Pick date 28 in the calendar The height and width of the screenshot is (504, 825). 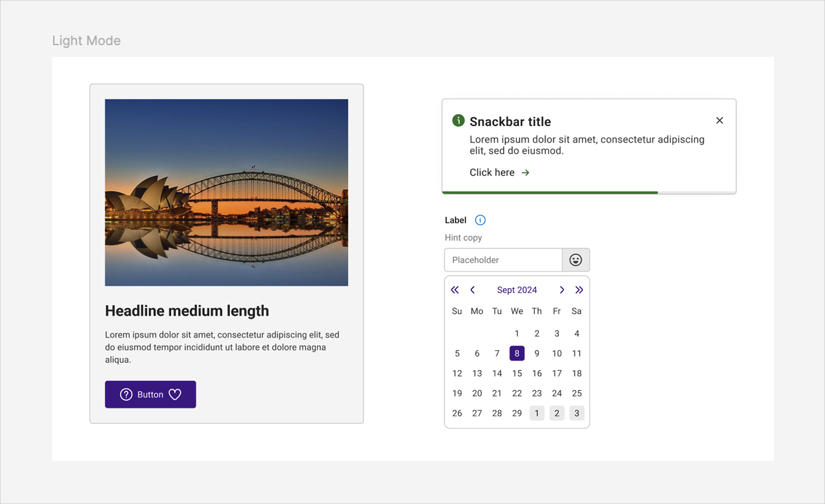497,413
